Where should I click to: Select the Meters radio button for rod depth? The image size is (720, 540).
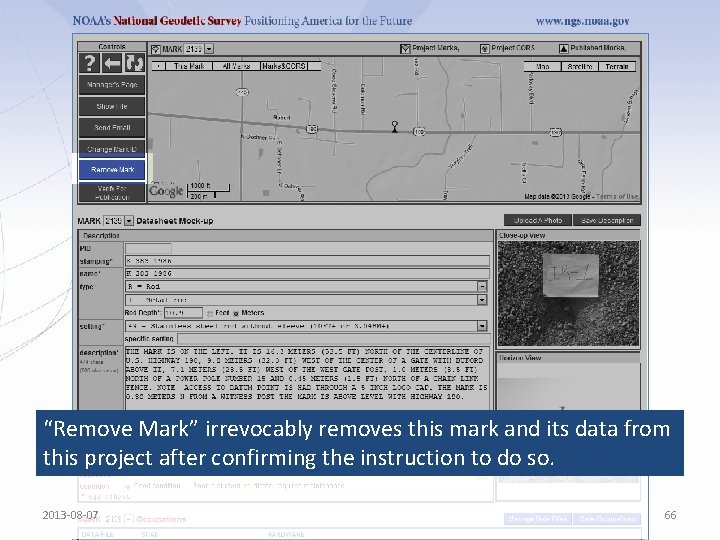[236, 313]
